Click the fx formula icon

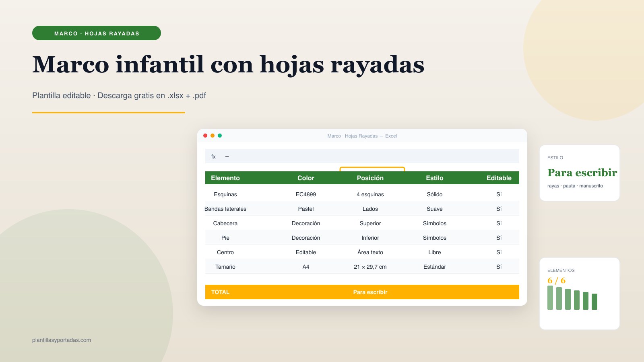click(x=213, y=156)
